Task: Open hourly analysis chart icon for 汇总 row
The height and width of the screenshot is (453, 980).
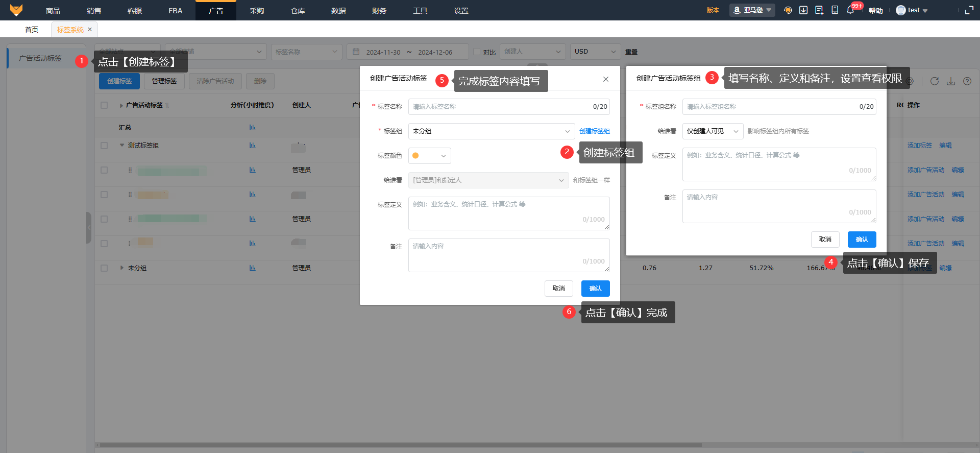Action: (x=253, y=128)
